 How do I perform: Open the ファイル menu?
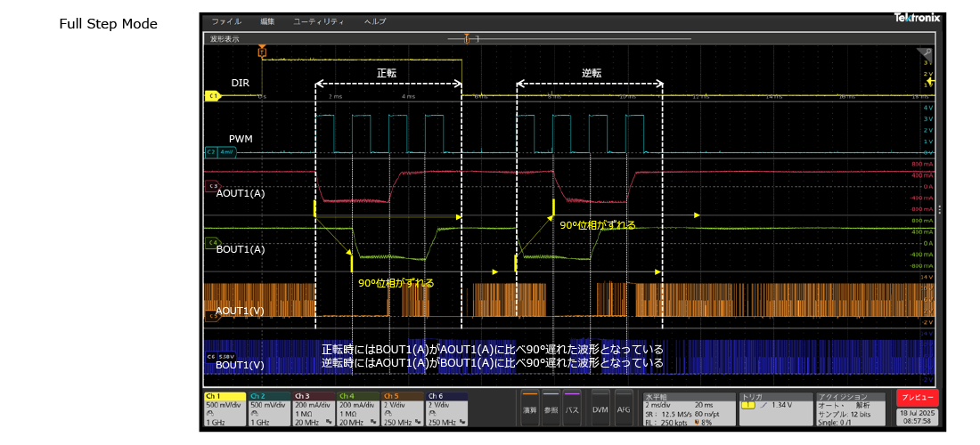(x=225, y=20)
